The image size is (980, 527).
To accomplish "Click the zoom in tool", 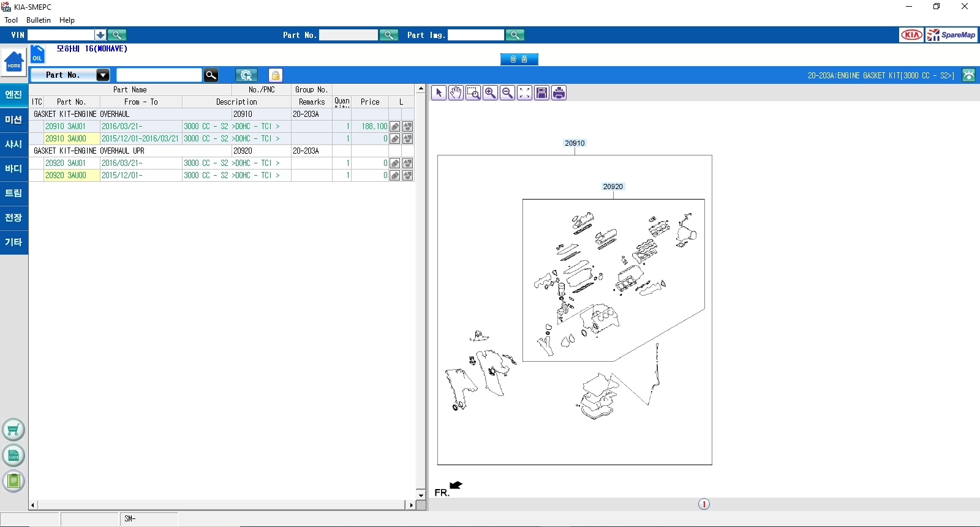I will (x=490, y=93).
